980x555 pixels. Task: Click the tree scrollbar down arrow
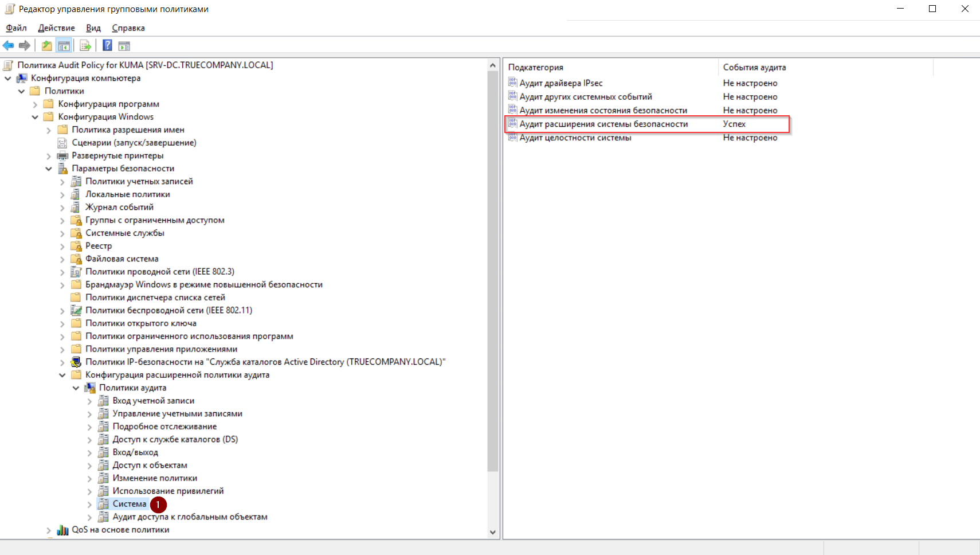[x=492, y=532]
